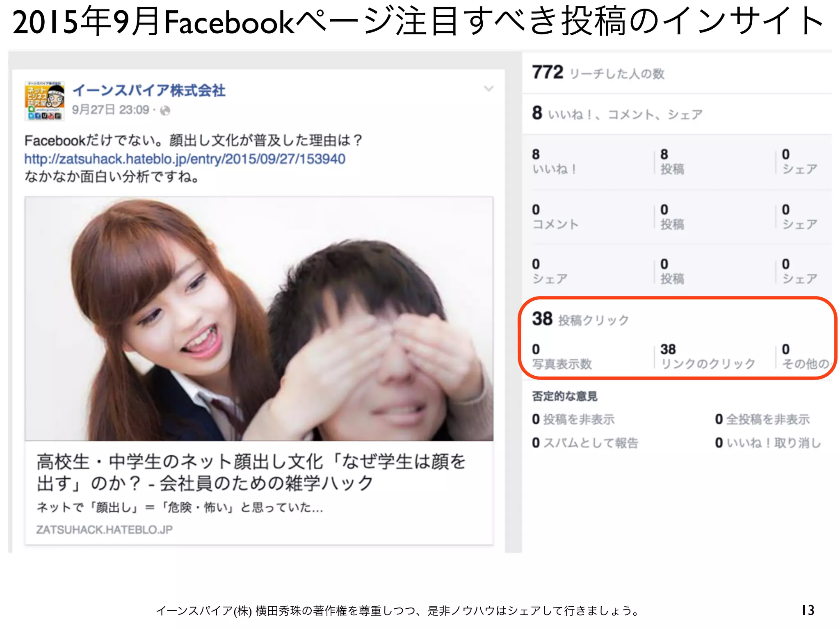Viewport: 840px width, 630px height.
Task: Click 0 全投稿を非表示 entry
Action: (x=762, y=419)
